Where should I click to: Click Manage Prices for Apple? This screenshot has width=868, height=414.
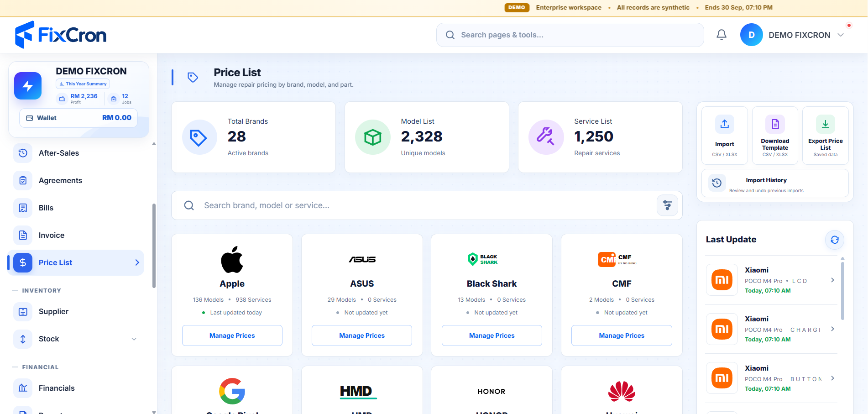tap(232, 335)
